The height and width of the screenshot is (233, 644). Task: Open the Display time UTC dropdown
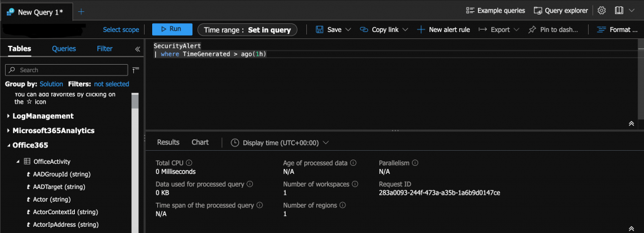point(280,143)
